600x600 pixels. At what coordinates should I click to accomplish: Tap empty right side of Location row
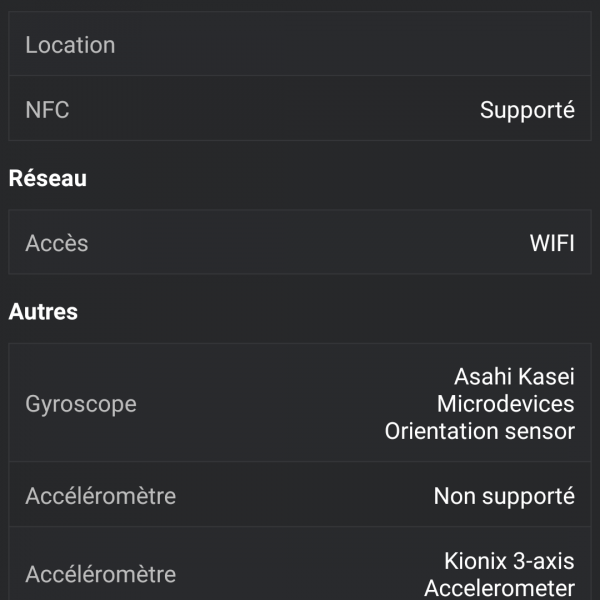(x=450, y=45)
